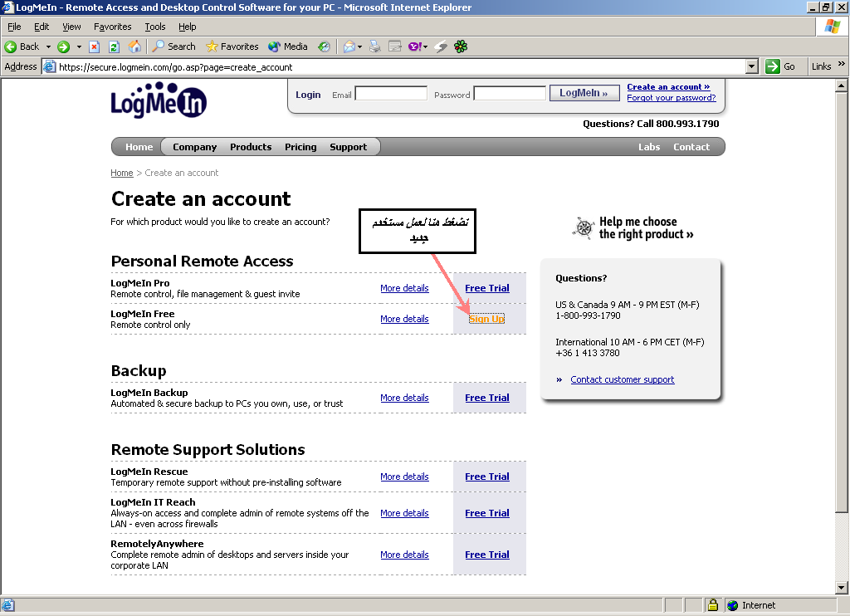Click Forgot your password? link
850x616 pixels.
point(671,98)
